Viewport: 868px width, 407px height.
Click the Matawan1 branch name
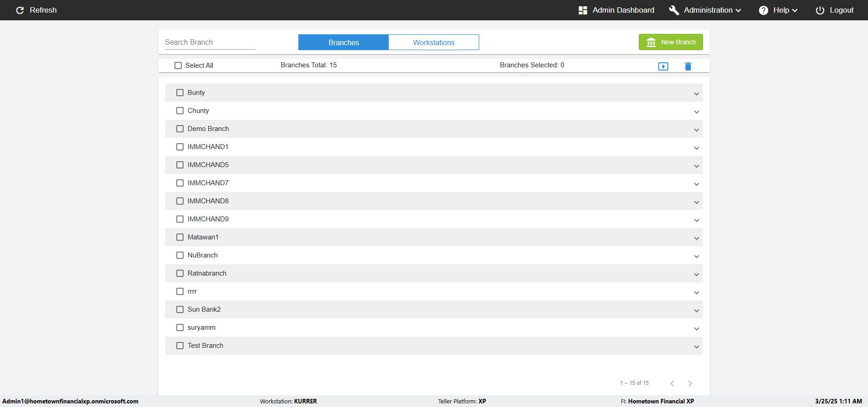(203, 237)
